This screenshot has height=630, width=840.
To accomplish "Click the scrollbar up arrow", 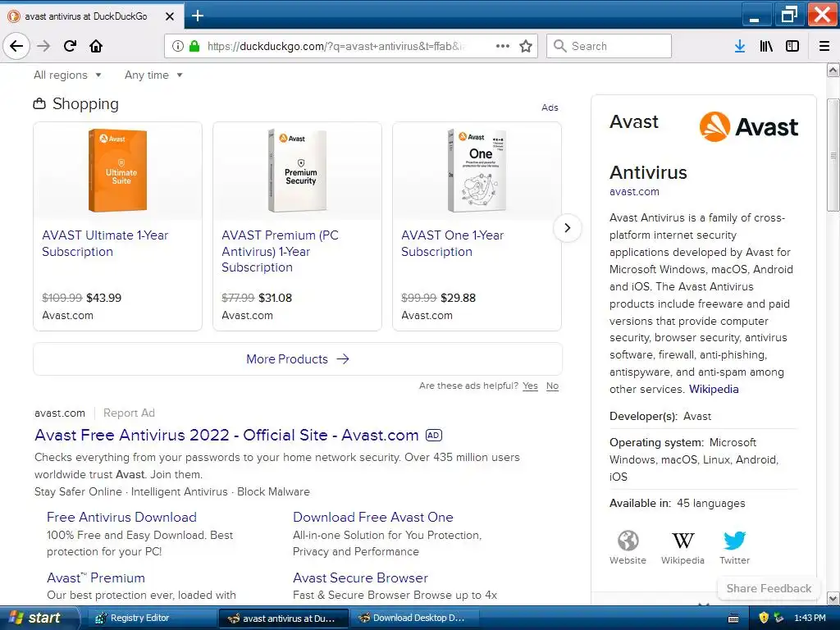I will click(x=833, y=71).
